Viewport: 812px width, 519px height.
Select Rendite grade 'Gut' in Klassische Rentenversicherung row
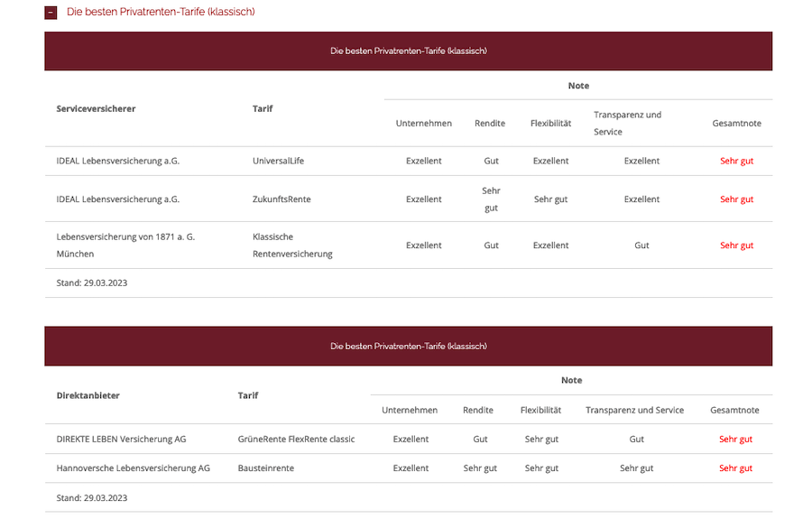(x=491, y=246)
